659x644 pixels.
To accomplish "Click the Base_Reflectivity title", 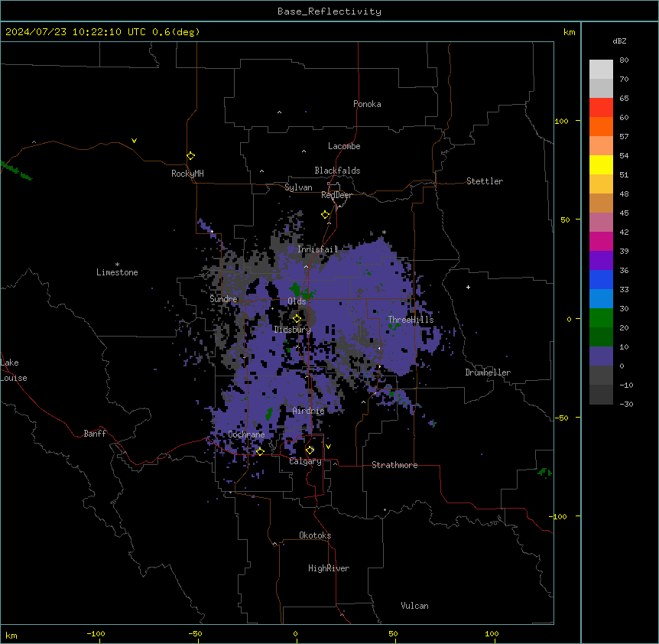I will click(x=329, y=11).
